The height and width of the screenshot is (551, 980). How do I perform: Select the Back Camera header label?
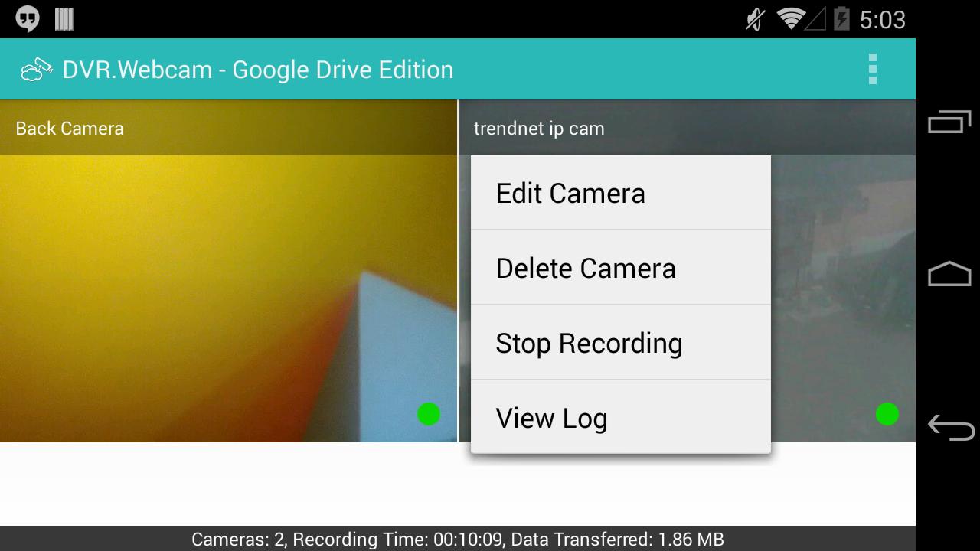pyautogui.click(x=69, y=128)
